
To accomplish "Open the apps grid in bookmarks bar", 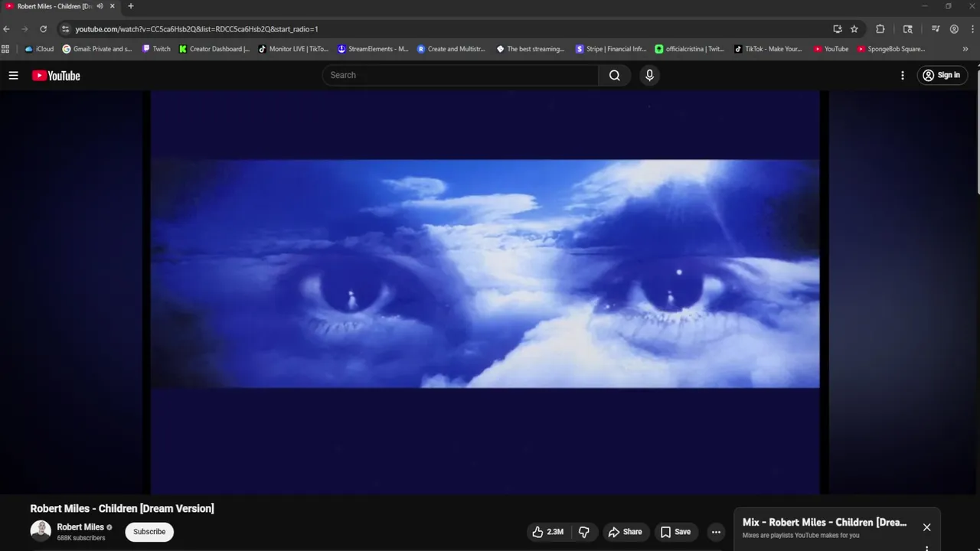I will pos(6,49).
